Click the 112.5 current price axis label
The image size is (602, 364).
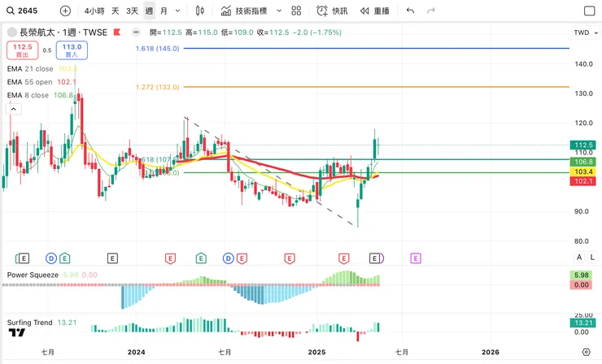click(583, 145)
